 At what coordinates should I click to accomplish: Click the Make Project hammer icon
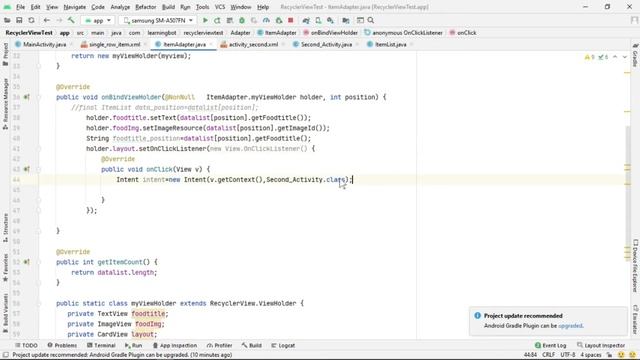click(71, 20)
